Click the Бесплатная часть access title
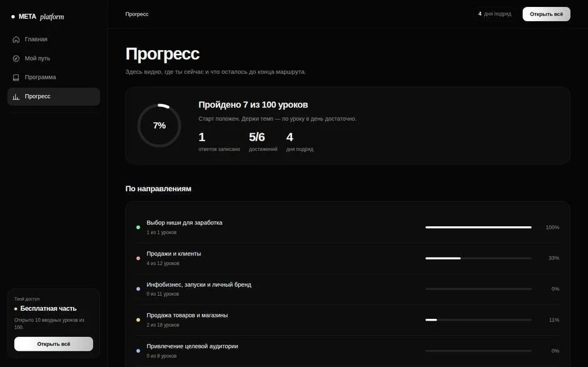588x367 pixels. click(x=48, y=308)
